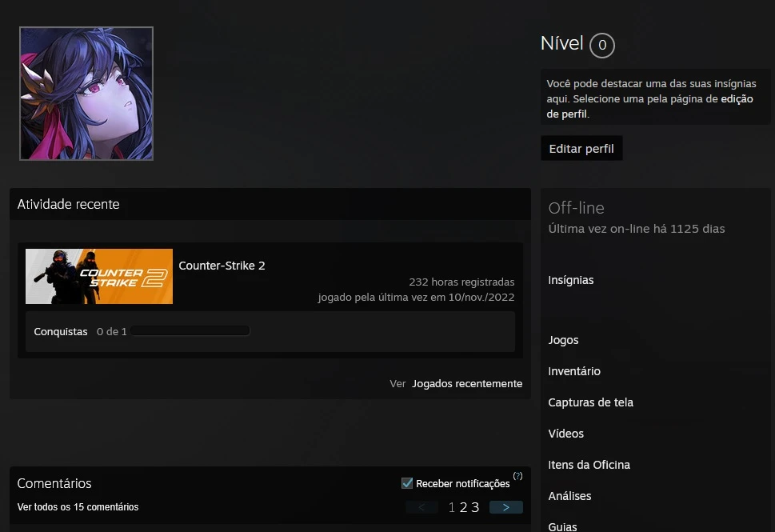Open the Editar perfil button
This screenshot has height=532, width=775.
tap(581, 149)
